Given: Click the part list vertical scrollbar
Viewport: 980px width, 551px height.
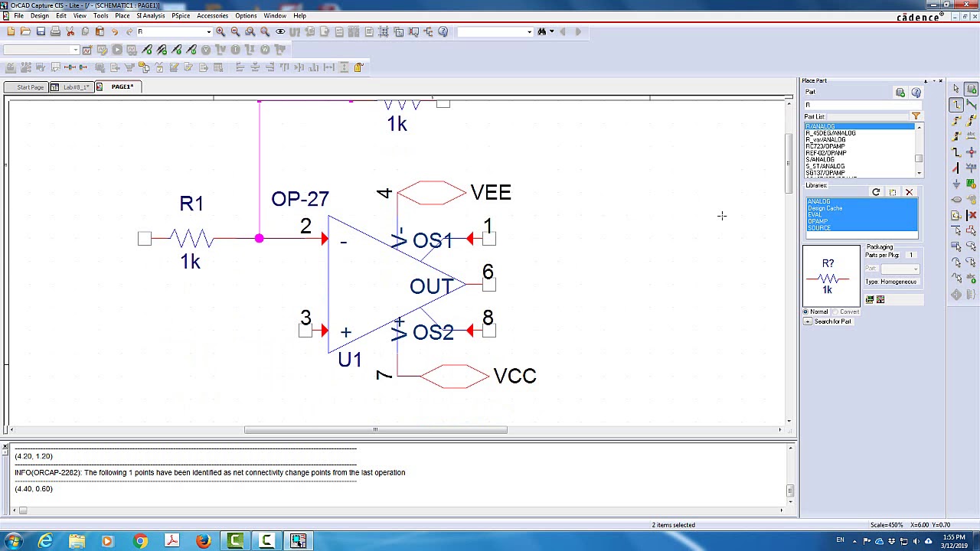Looking at the screenshot, I should 919,149.
